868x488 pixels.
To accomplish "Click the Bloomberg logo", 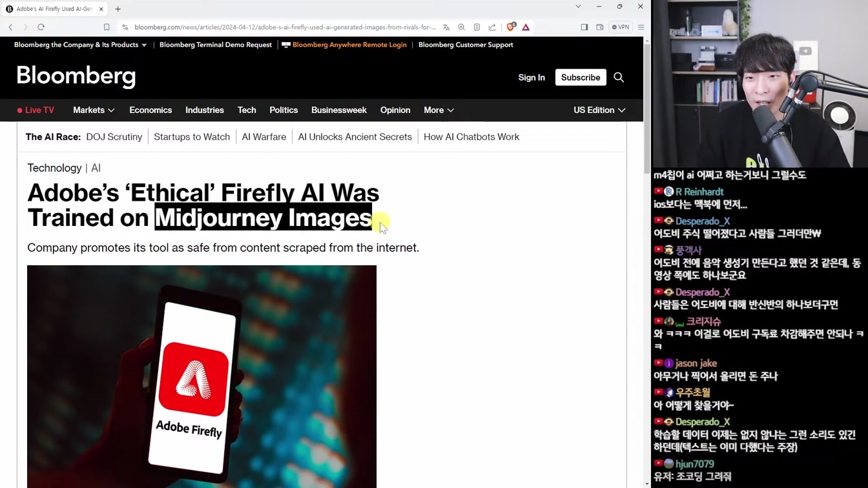I will (x=76, y=77).
